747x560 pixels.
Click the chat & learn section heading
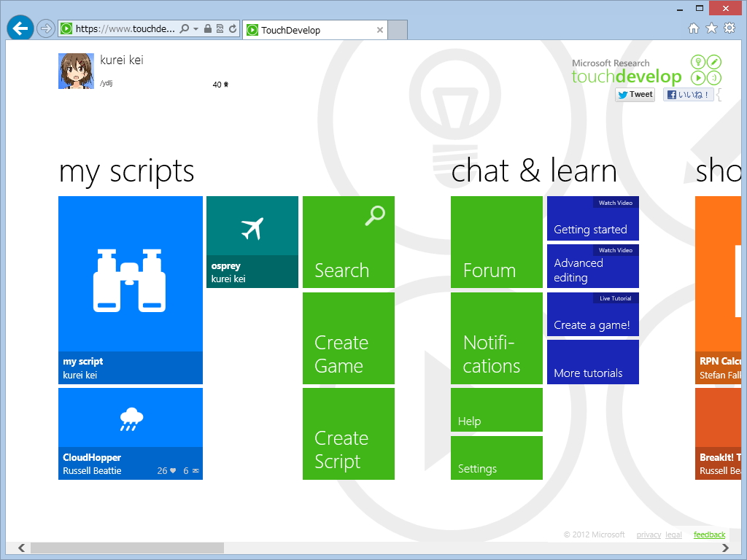(x=533, y=171)
